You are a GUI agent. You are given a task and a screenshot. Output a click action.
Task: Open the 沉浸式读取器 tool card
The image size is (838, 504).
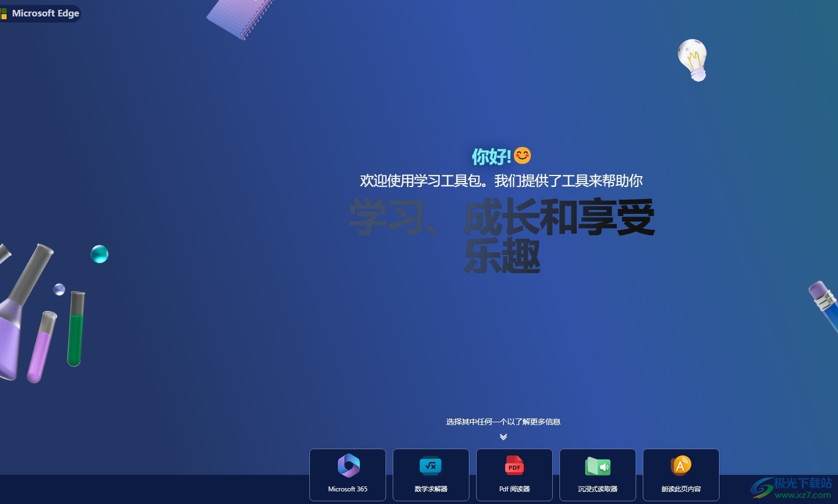(x=598, y=475)
